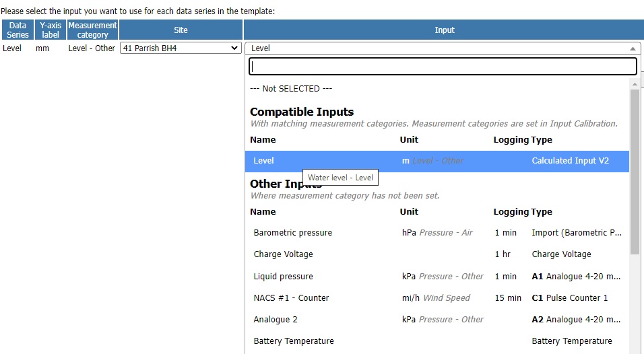Click the Data Series column header
The width and height of the screenshot is (644, 354).
[18, 30]
